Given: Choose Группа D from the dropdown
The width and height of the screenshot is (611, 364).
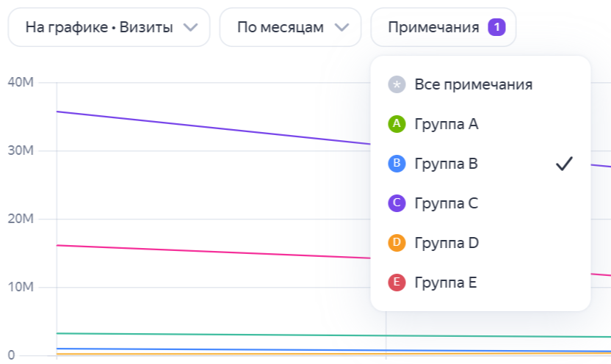Looking at the screenshot, I should [x=480, y=243].
